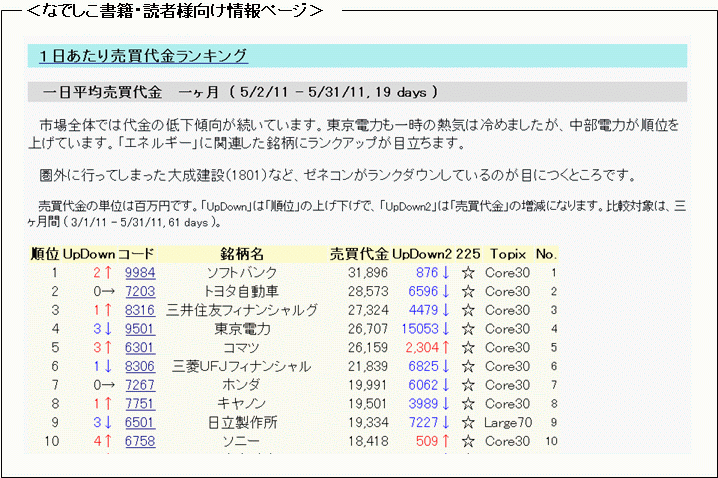Open stock code 9984 link

click(x=140, y=273)
